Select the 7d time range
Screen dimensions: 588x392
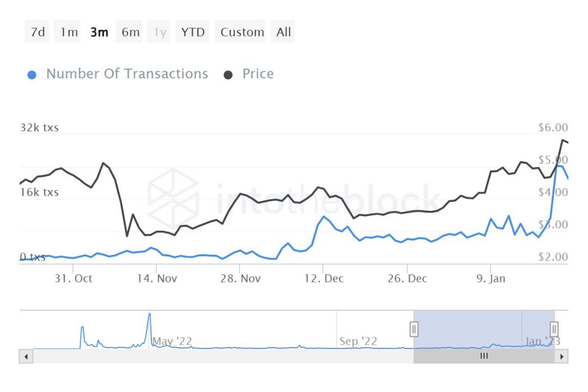38,32
